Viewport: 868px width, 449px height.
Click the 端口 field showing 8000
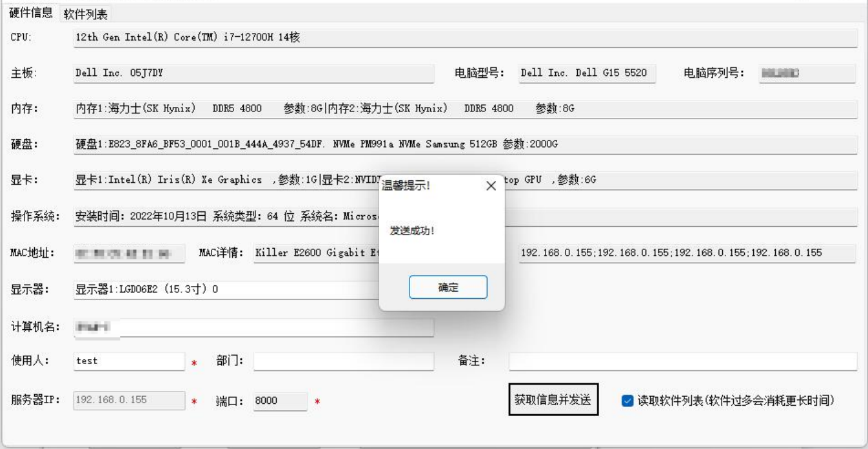tap(280, 401)
